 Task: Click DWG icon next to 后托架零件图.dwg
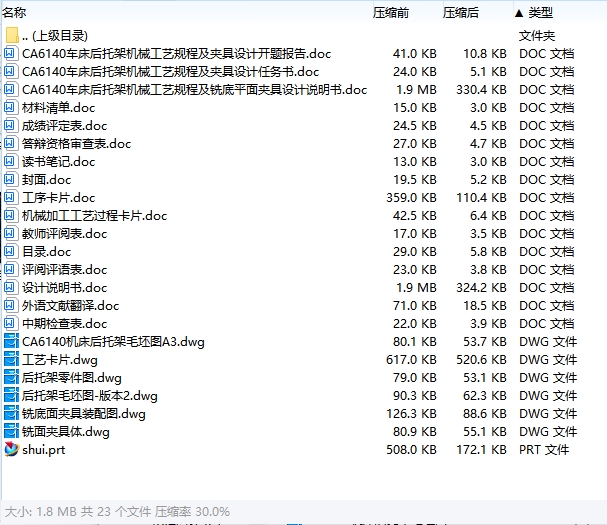pos(11,377)
